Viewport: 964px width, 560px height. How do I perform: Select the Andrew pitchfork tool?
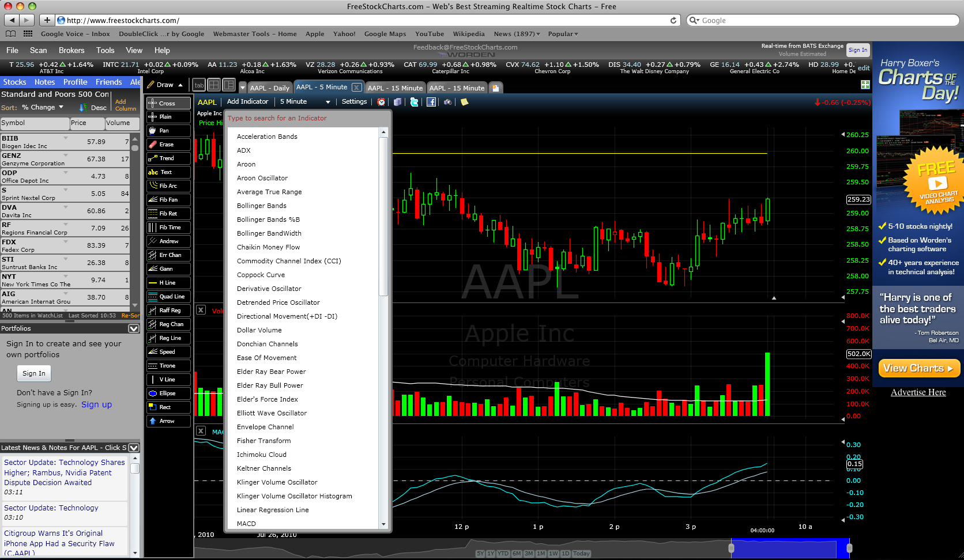point(168,241)
